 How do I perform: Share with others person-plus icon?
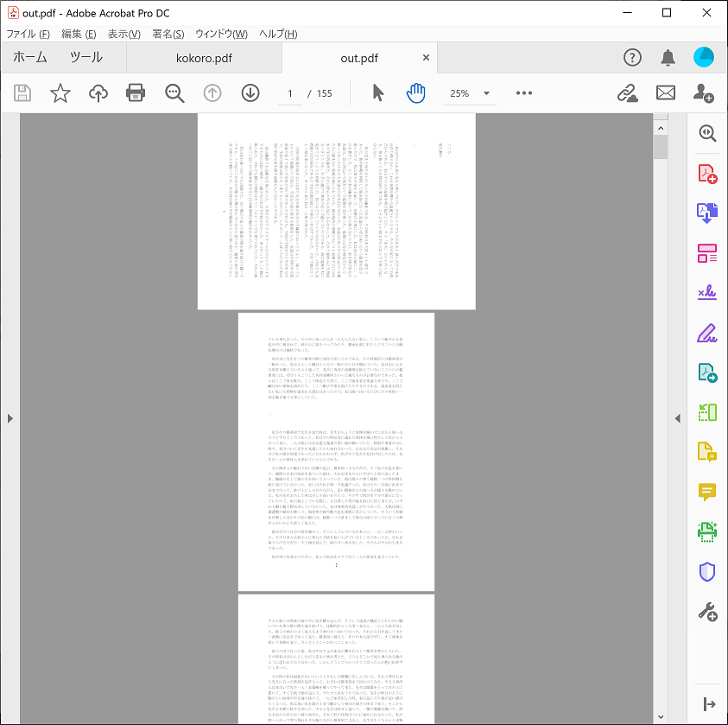tap(704, 93)
